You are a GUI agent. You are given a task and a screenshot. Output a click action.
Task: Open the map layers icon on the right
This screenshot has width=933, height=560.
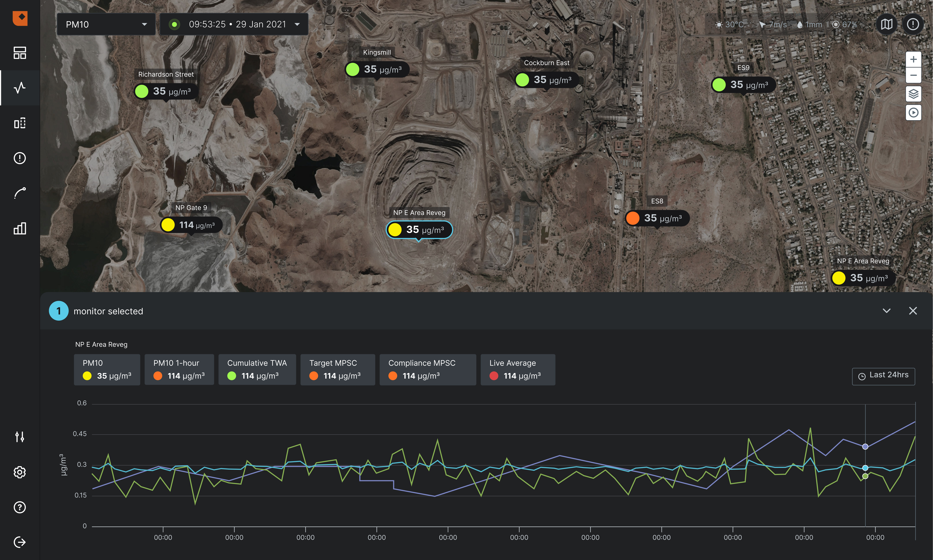[x=914, y=94]
